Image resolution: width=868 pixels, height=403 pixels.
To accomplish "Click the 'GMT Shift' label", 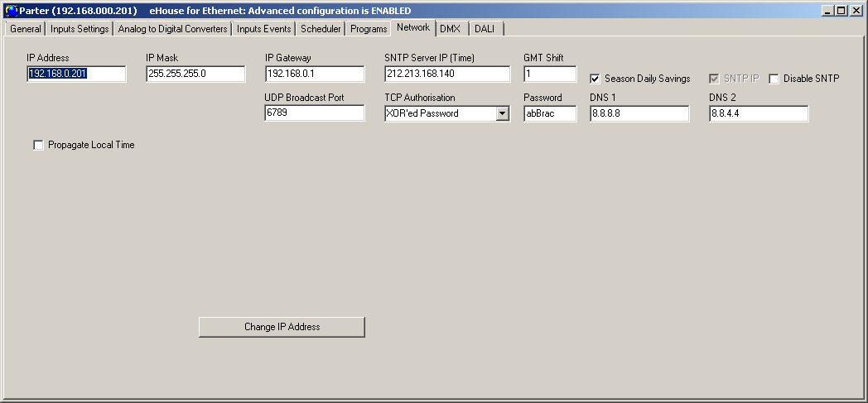I will coord(543,57).
